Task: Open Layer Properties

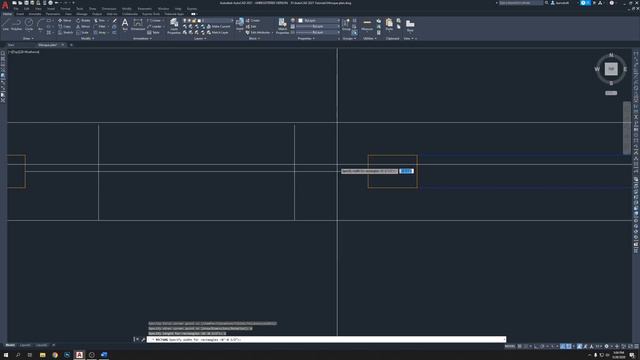Action: pos(174,26)
